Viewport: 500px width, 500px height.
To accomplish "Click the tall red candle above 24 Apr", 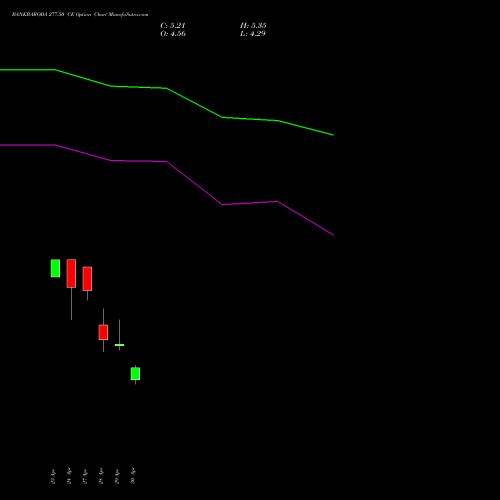I will point(71,274).
